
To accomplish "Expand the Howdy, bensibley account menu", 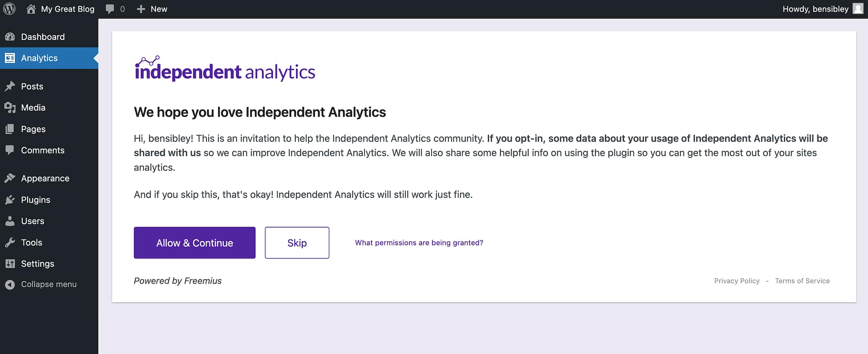I will 815,9.
